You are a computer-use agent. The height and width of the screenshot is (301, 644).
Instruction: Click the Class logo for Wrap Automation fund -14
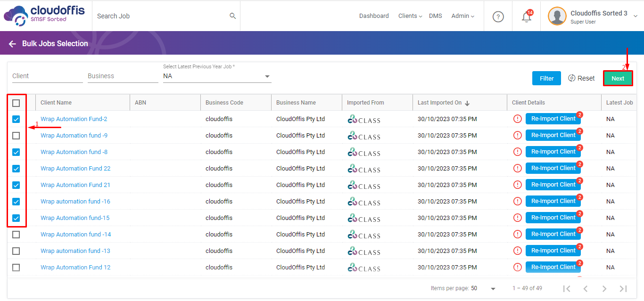click(x=363, y=235)
